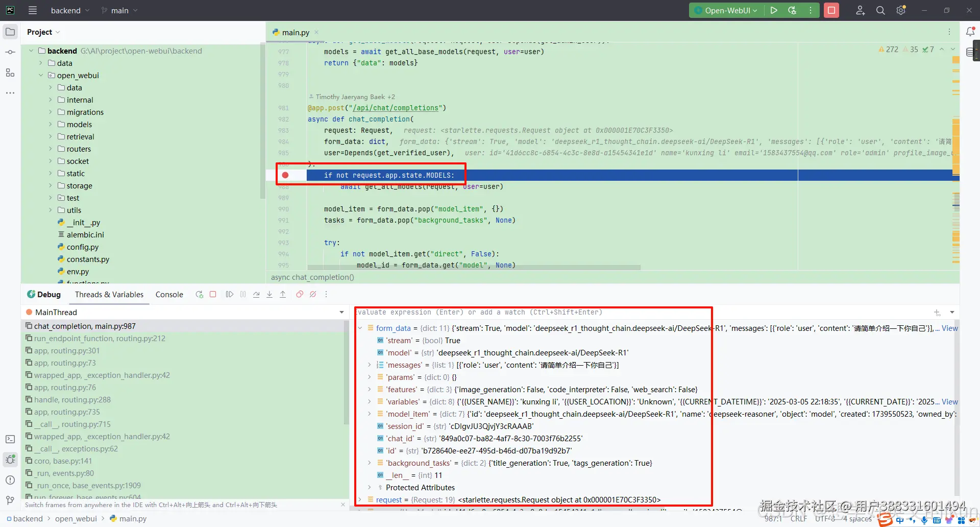Rerun Open-WebUI in debug mode from title bar
Image resolution: width=980 pixels, height=527 pixels.
792,10
